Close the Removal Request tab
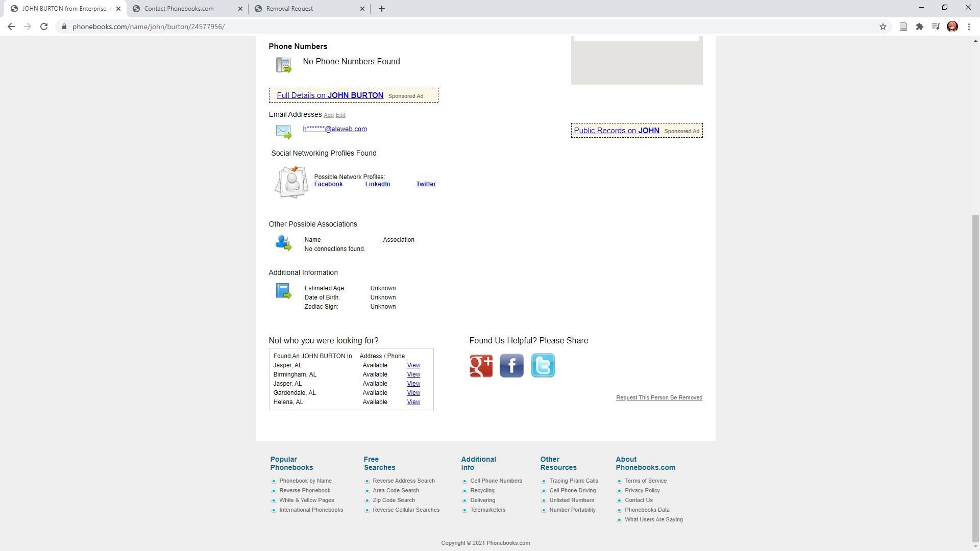 (362, 9)
